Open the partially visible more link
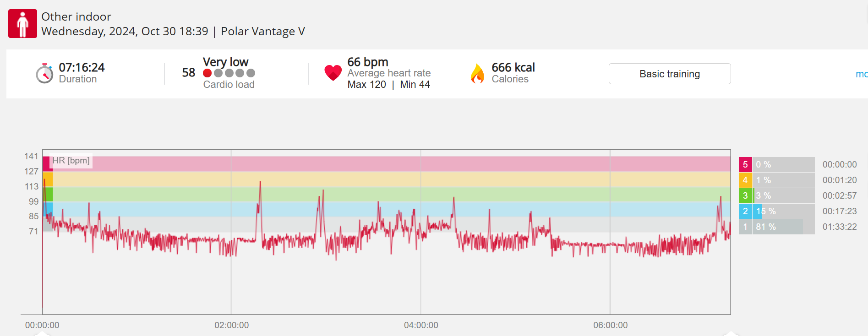Screen dimensions: 868x336 (861, 74)
